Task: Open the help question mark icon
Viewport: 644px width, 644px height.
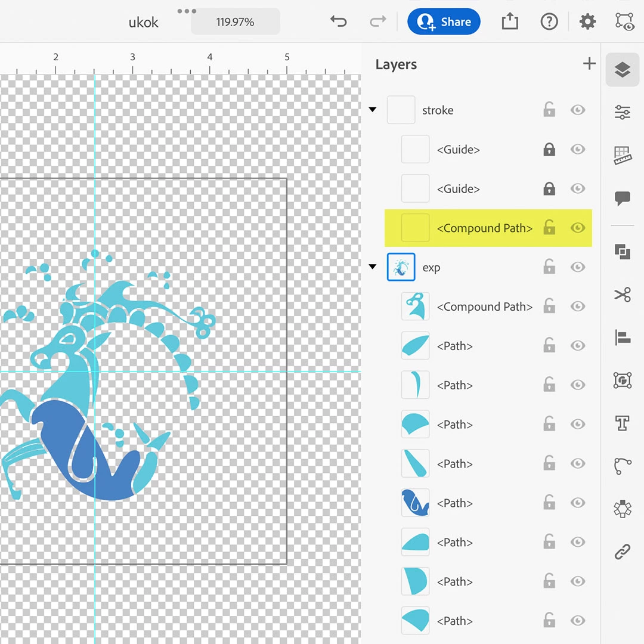Action: 549,21
